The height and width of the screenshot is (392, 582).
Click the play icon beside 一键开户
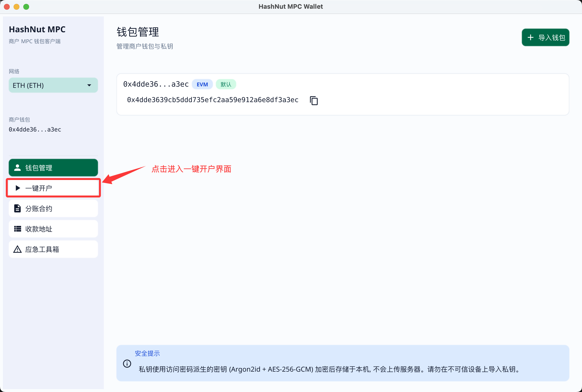pos(18,188)
